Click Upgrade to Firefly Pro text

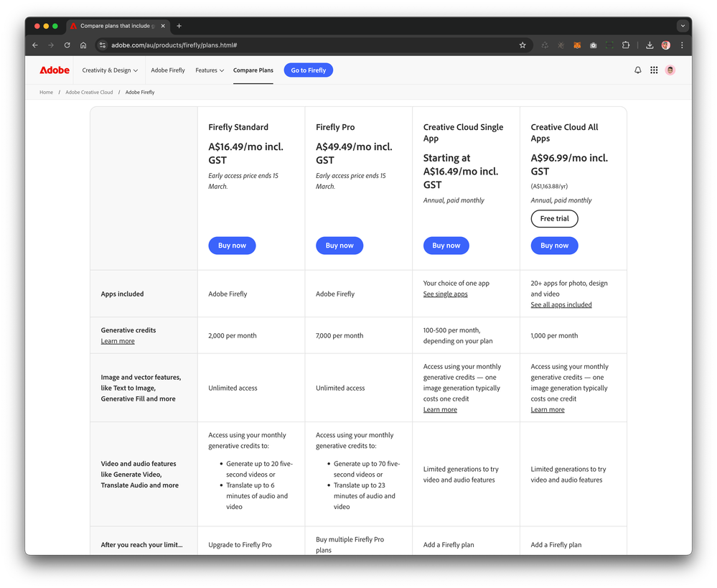click(x=240, y=544)
